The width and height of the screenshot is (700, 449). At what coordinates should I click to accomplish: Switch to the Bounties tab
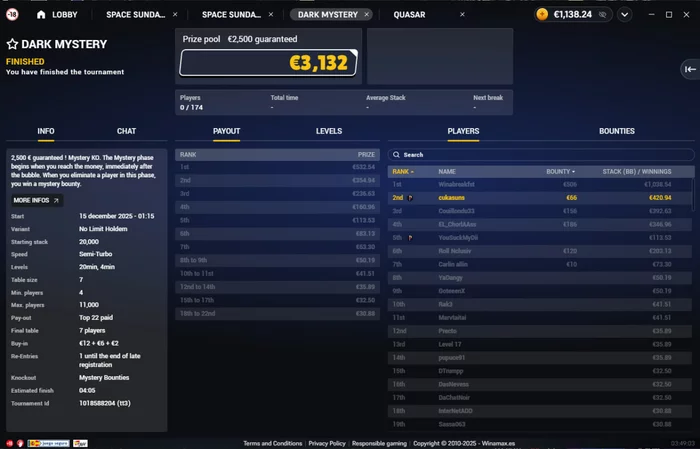[617, 131]
